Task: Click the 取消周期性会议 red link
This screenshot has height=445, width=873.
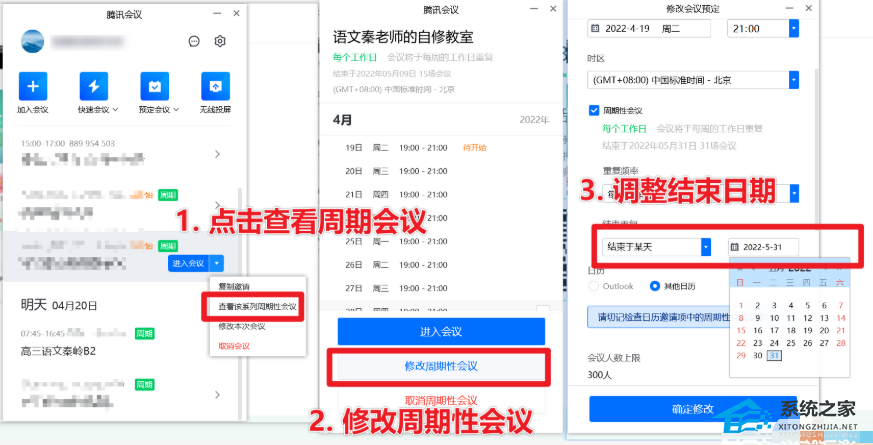Action: coord(441,400)
